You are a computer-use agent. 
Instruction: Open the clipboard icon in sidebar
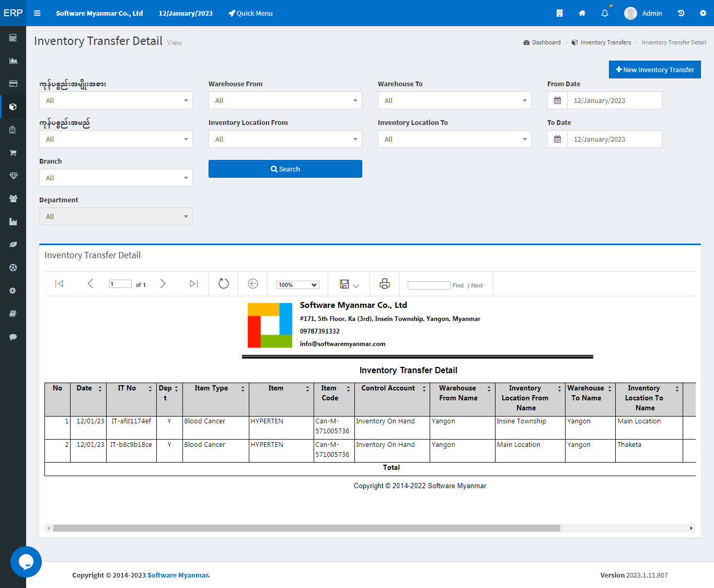tap(13, 130)
